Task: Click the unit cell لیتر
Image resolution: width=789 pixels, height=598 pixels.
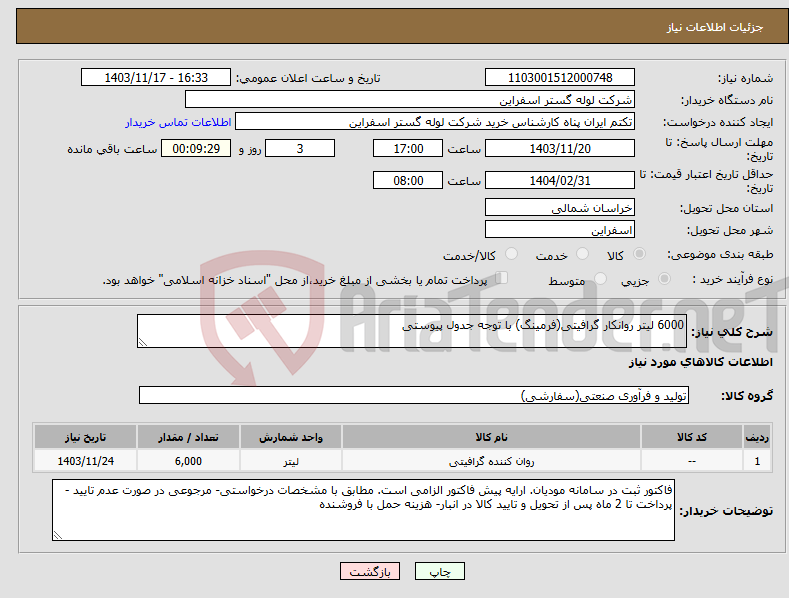Action: point(291,461)
